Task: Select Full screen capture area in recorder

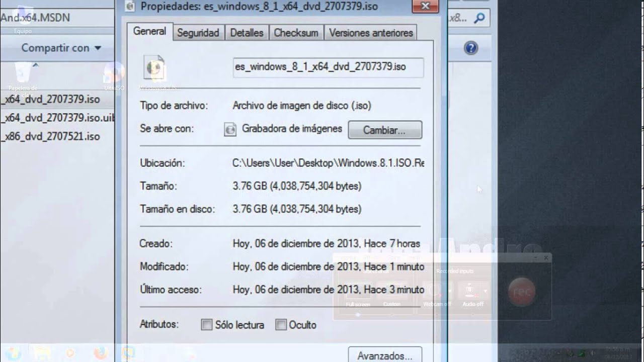Action: (358, 293)
